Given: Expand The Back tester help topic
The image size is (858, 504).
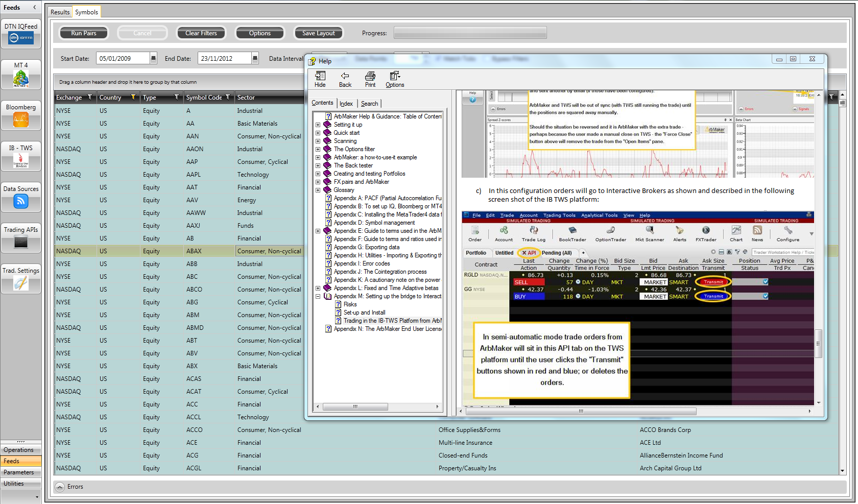Looking at the screenshot, I should click(318, 165).
